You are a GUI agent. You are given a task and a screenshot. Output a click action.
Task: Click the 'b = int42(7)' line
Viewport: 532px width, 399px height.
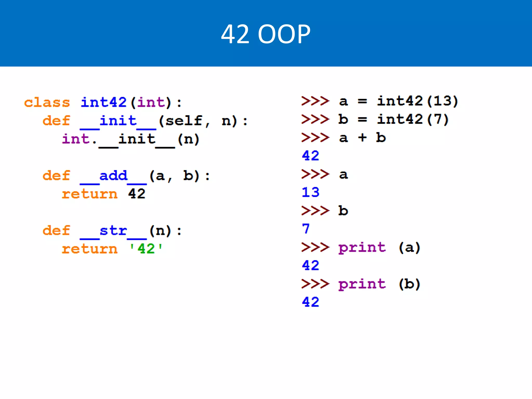pos(393,119)
